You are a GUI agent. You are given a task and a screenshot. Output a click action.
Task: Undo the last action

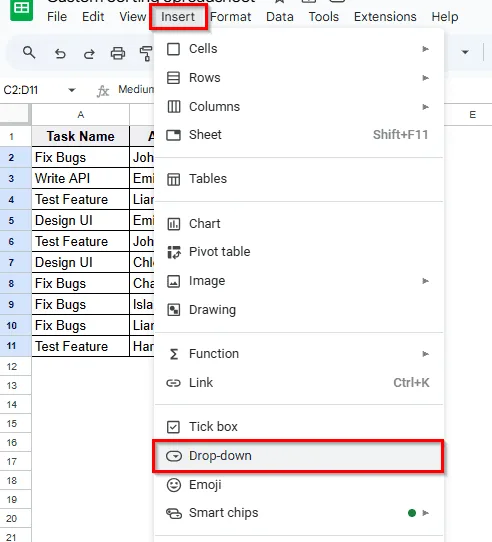click(60, 54)
